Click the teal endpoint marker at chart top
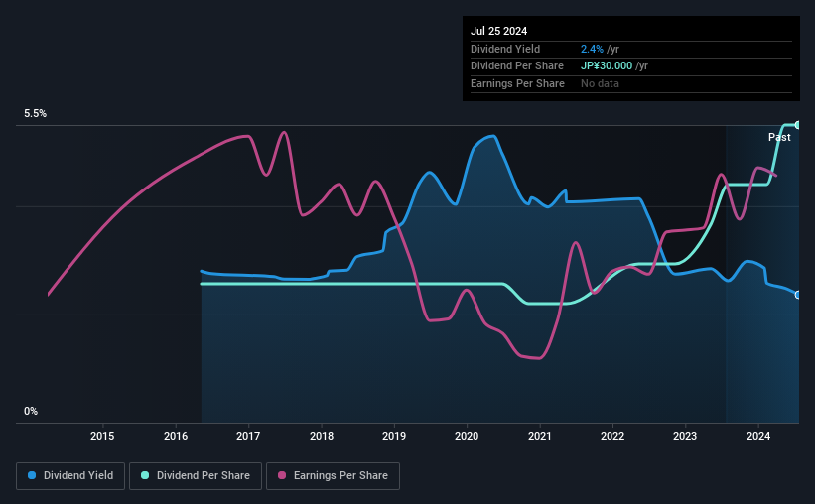Image resolution: width=815 pixels, height=504 pixels. [x=798, y=125]
